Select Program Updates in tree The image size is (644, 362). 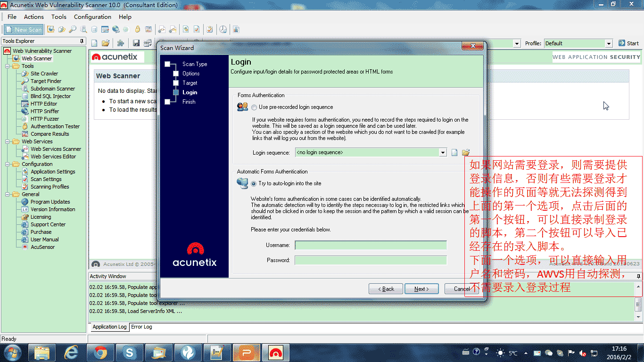pos(50,202)
